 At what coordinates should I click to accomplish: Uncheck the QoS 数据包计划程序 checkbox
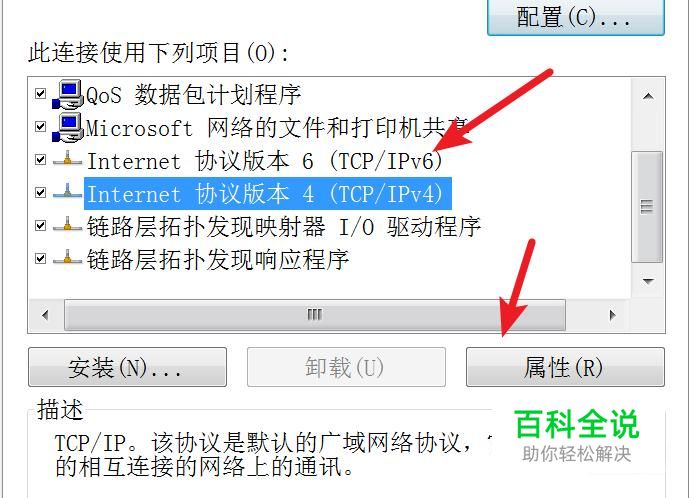point(40,93)
